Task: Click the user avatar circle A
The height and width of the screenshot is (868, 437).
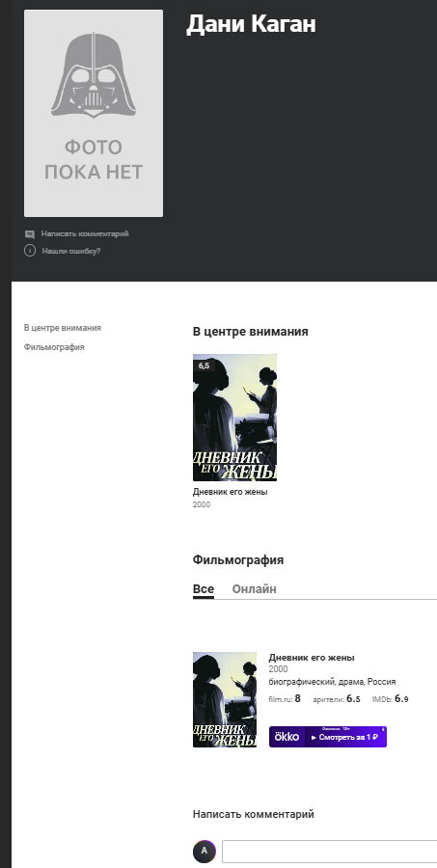Action: click(204, 851)
